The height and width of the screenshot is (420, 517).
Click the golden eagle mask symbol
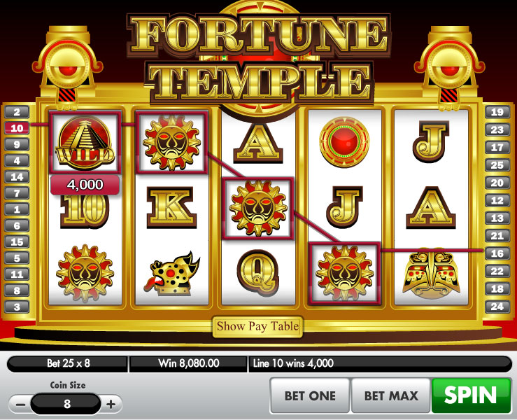[431, 274]
